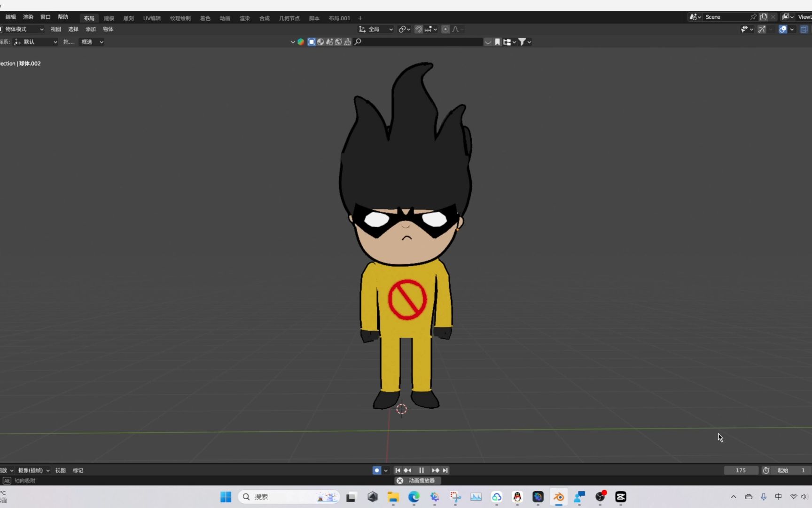Switch to the 动画 workspace tab
This screenshot has width=812, height=508.
click(225, 18)
